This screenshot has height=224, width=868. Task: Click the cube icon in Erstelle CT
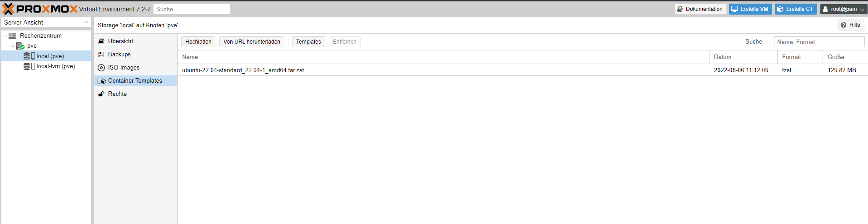[780, 9]
